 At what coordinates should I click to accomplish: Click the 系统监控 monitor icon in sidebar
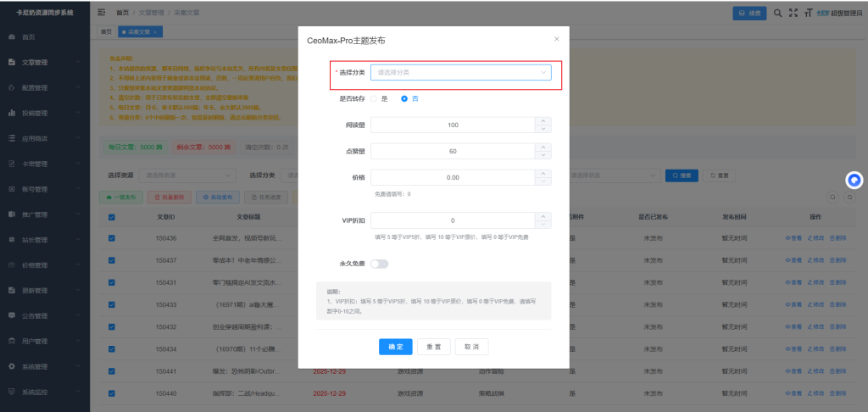(12, 392)
